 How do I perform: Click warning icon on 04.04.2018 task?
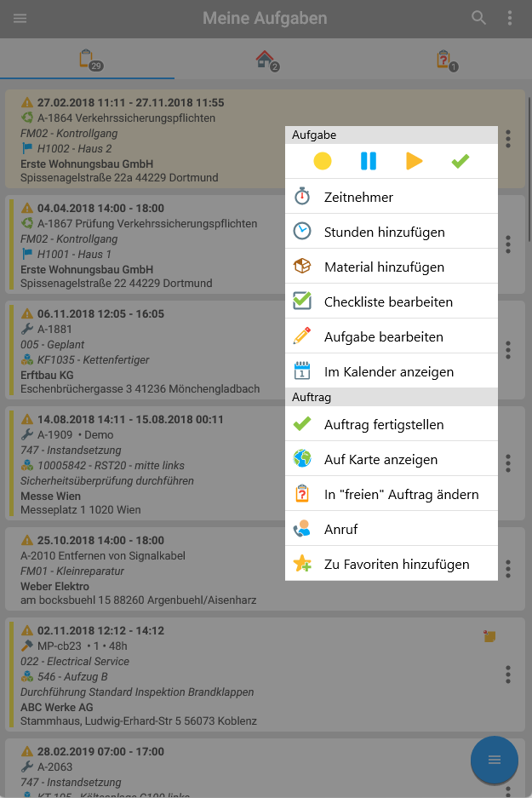(27, 208)
